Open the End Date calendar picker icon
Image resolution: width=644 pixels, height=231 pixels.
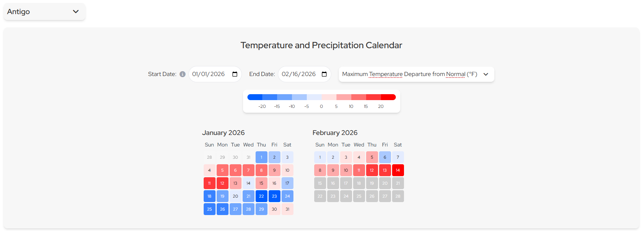[324, 74]
